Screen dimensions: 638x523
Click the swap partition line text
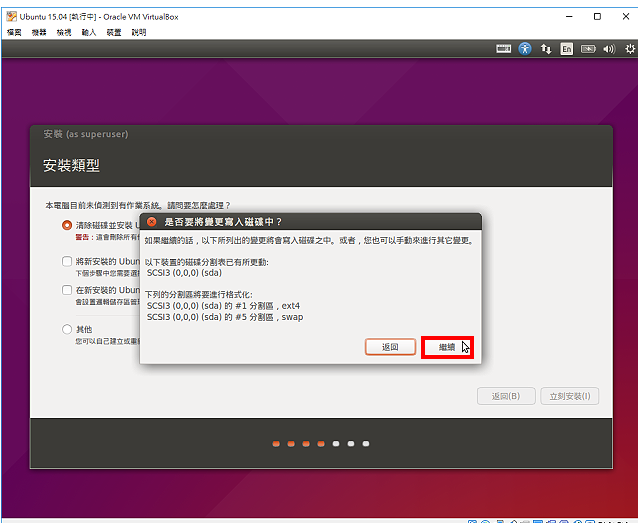point(225,317)
